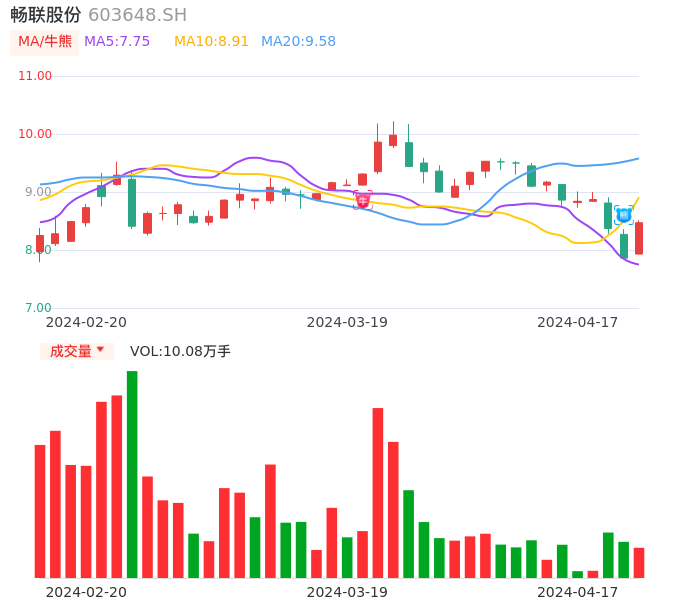The height and width of the screenshot is (606, 686).
Task: Click the 2024-03-19 date on price axis
Action: (x=347, y=322)
